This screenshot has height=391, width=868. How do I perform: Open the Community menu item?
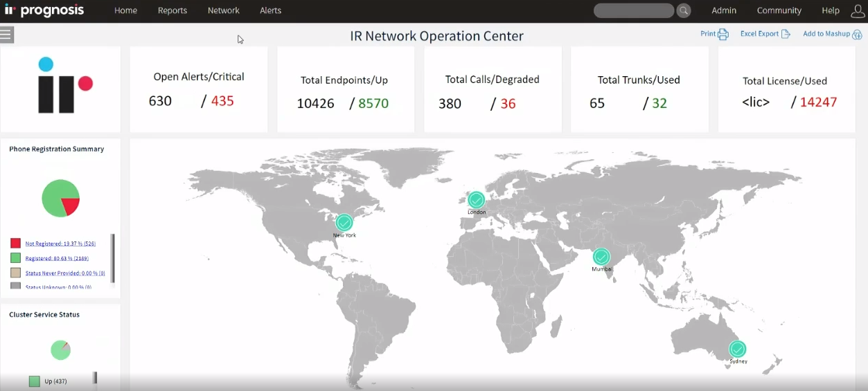(779, 10)
